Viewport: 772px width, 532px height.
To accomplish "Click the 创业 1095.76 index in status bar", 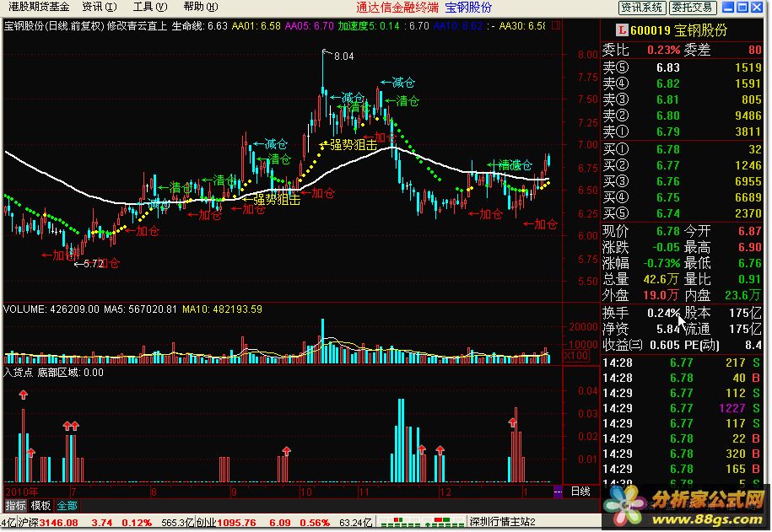I will pos(226,523).
